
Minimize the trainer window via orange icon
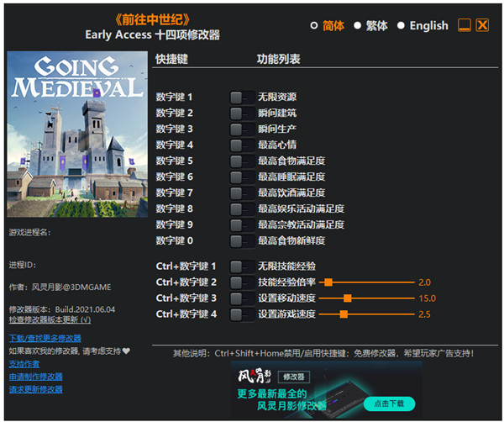click(x=465, y=25)
